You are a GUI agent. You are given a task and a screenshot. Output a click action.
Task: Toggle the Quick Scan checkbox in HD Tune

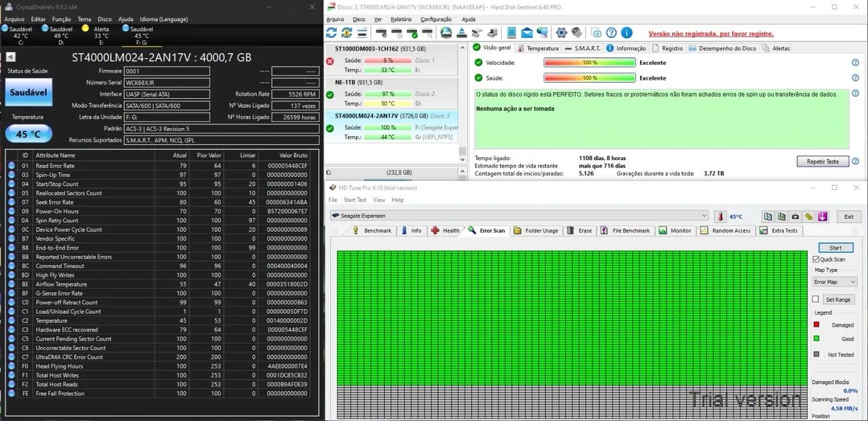(816, 259)
